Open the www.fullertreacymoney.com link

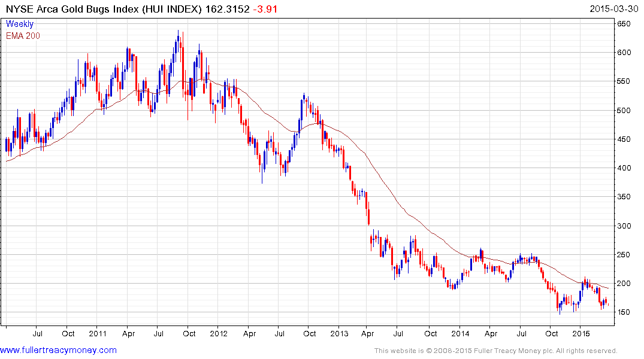click(58, 351)
